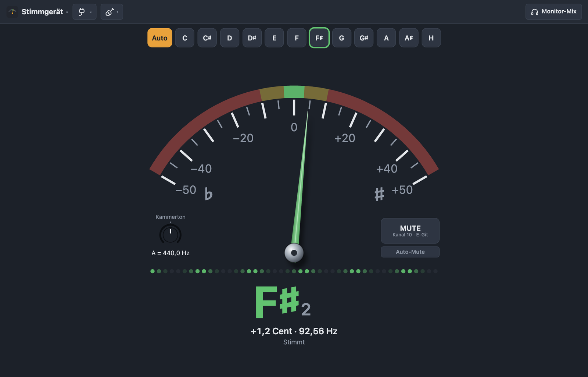The image size is (588, 377).
Task: Select note F
Action: [297, 38]
